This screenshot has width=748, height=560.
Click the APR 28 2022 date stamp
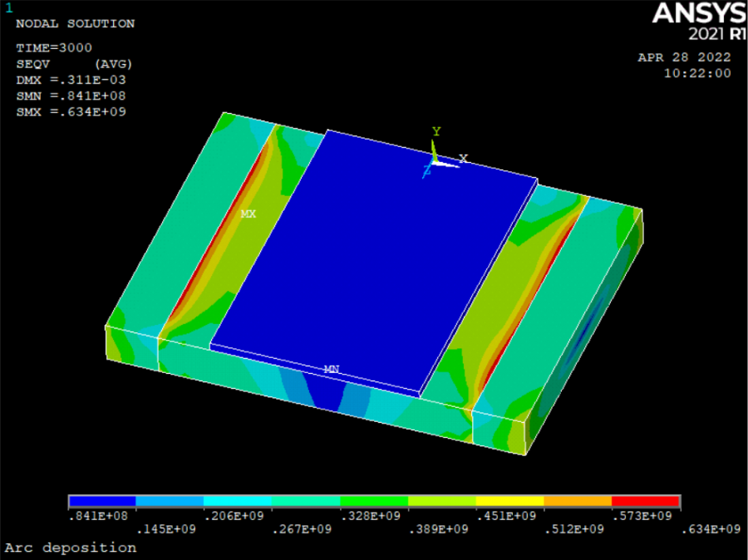point(684,57)
